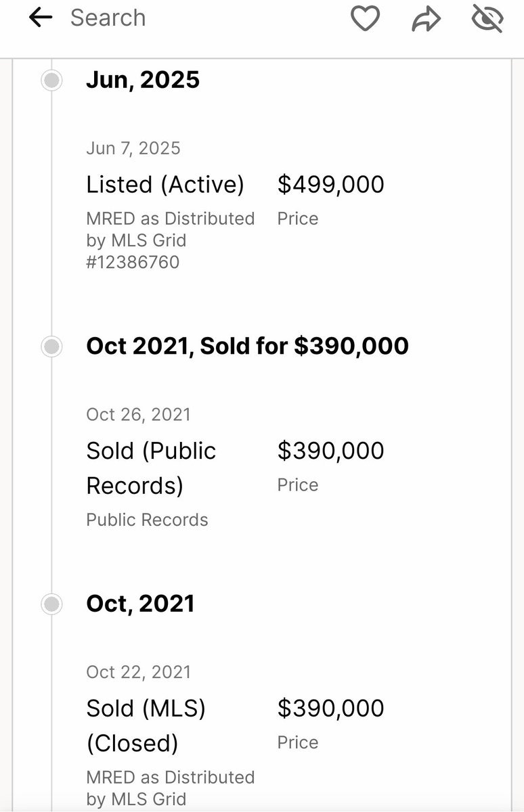Image resolution: width=524 pixels, height=812 pixels.
Task: Expand Oct 2021, Sold for $390,000 heading
Action: pyautogui.click(x=248, y=346)
